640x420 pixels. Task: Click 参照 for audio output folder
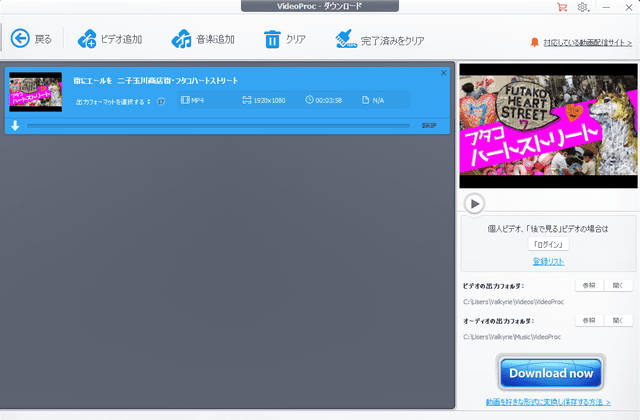[x=589, y=320]
